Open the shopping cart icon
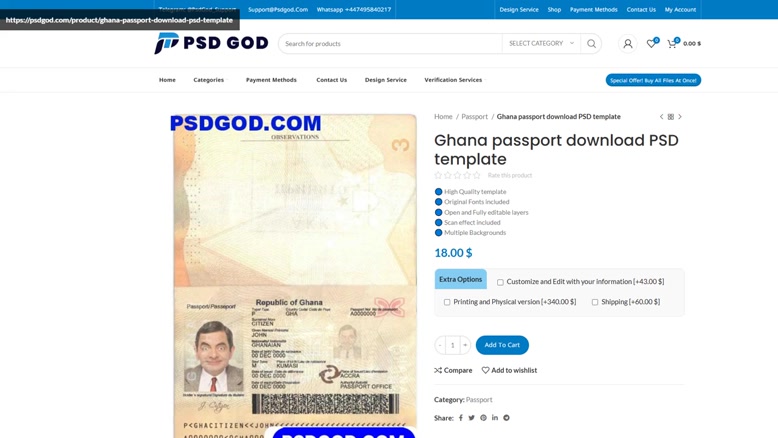778x438 pixels. [x=672, y=43]
